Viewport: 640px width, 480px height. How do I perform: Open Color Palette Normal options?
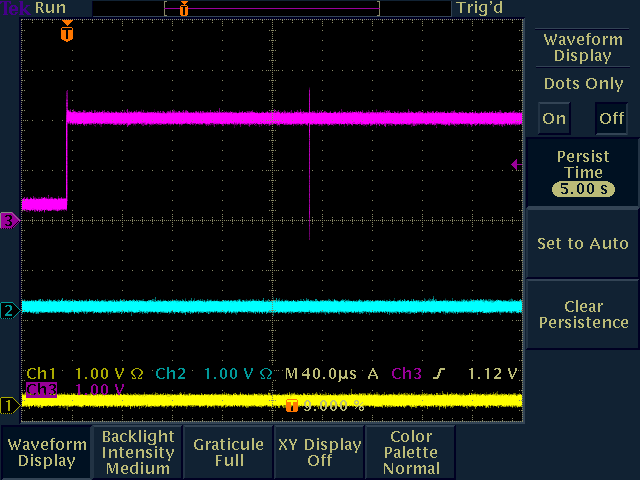point(410,452)
